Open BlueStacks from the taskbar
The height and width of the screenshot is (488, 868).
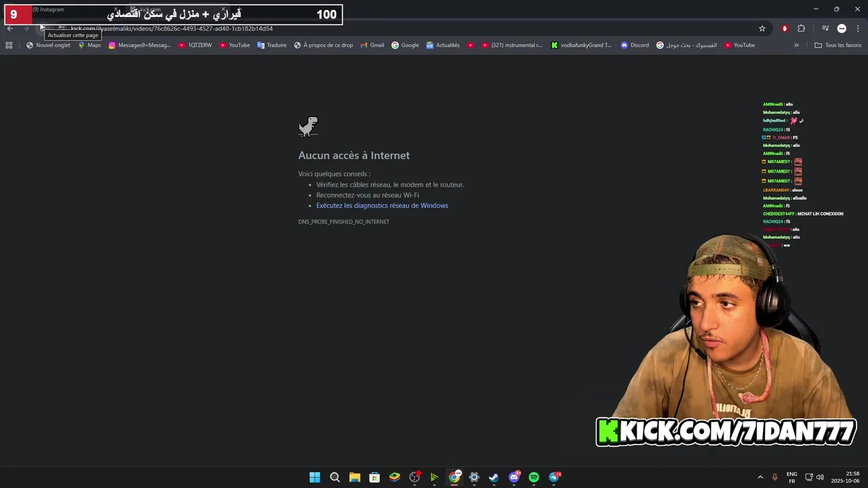click(x=395, y=477)
